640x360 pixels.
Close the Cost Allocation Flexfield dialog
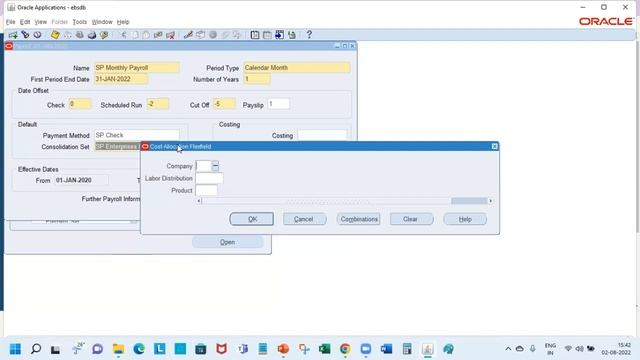tap(495, 146)
